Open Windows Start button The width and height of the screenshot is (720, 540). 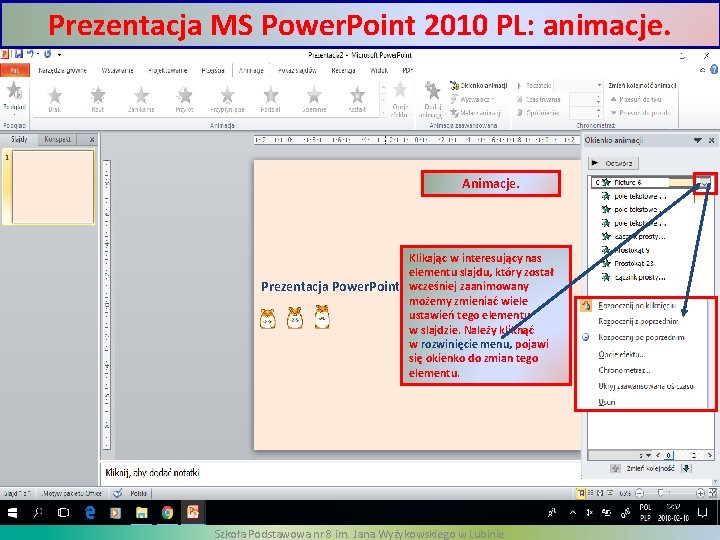click(12, 512)
